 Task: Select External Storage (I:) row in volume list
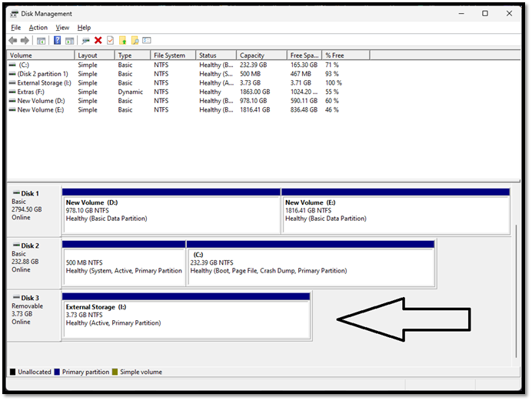[x=43, y=83]
